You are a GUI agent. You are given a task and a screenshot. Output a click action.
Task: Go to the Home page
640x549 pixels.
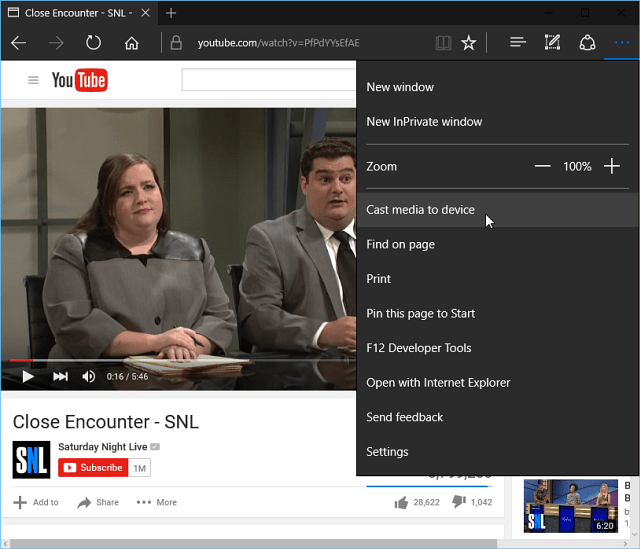click(131, 42)
